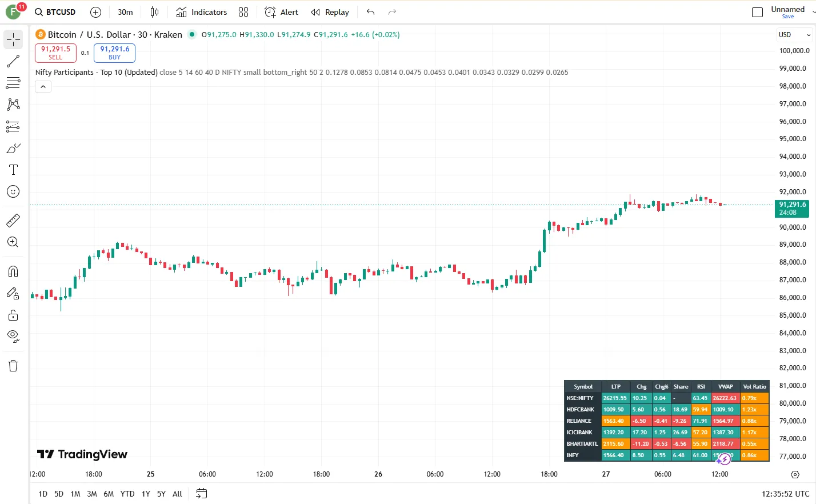Click the trash icon to remove drawings
The width and height of the screenshot is (816, 504).
[13, 366]
